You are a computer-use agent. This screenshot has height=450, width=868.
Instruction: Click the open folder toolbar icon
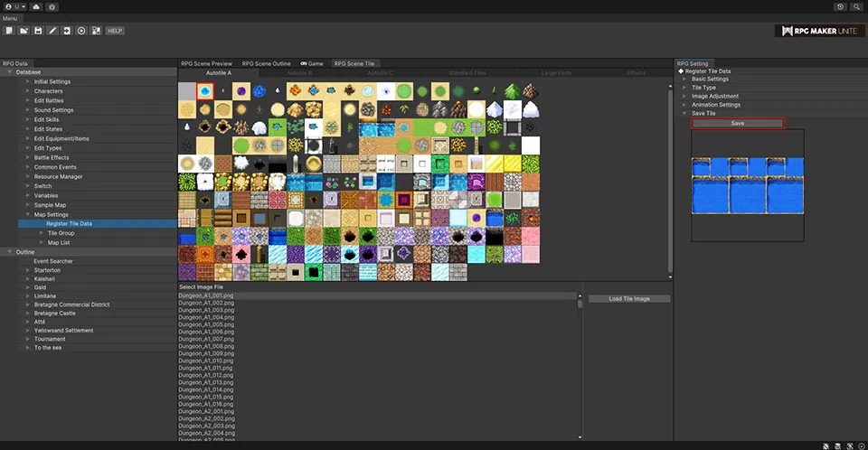(x=23, y=31)
